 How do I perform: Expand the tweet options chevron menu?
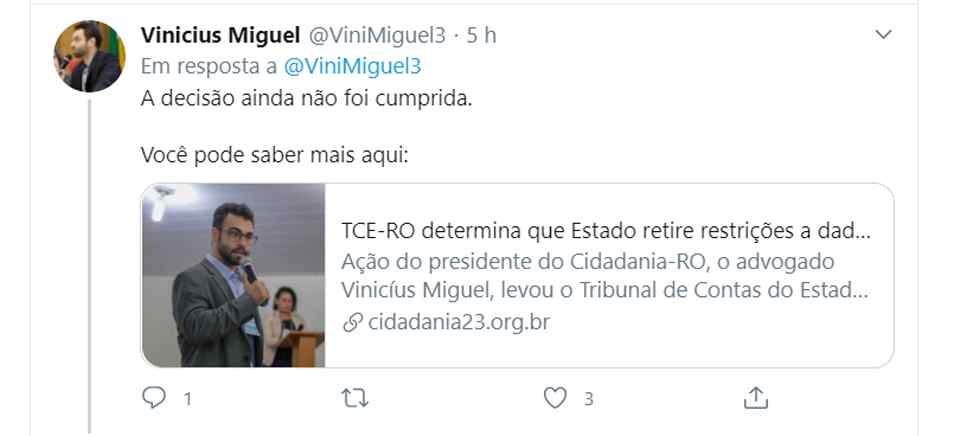[884, 35]
